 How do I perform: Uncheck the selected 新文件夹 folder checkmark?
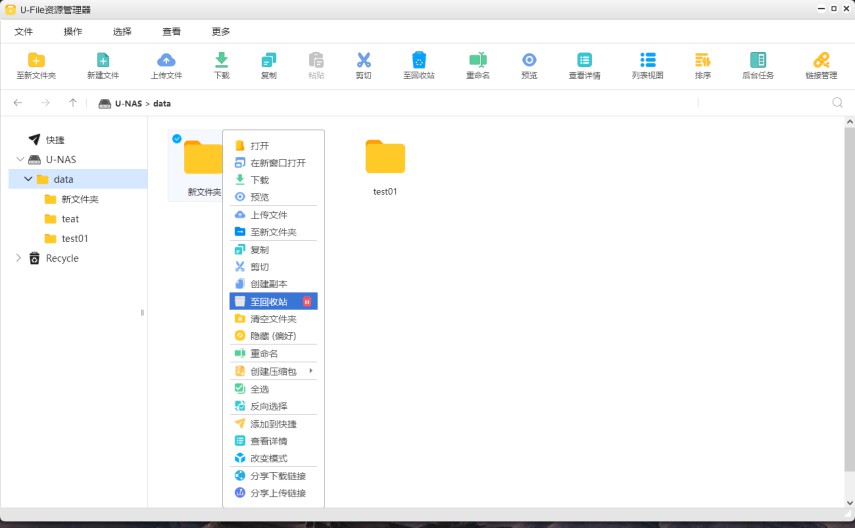[x=177, y=139]
